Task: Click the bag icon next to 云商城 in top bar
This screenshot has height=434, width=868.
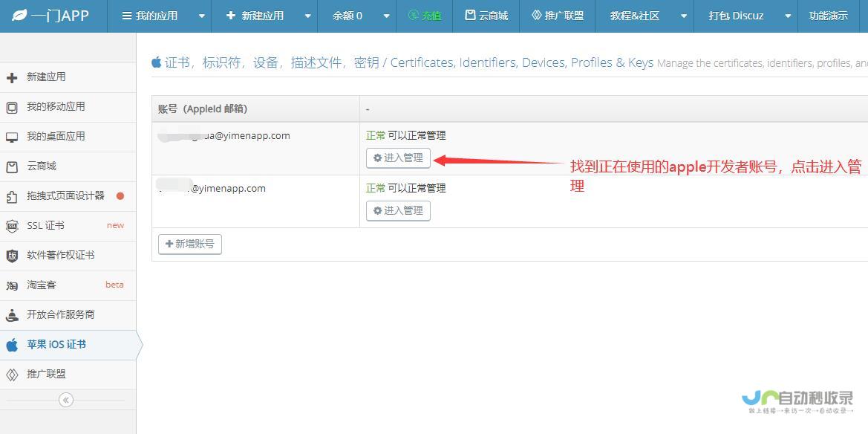Action: pos(470,16)
